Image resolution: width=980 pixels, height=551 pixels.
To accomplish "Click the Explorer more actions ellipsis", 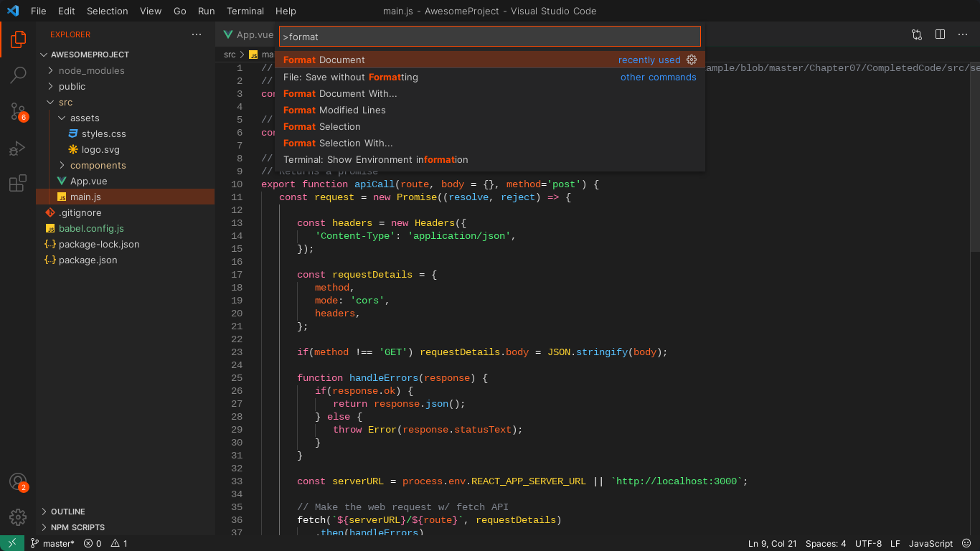I will coord(197,34).
